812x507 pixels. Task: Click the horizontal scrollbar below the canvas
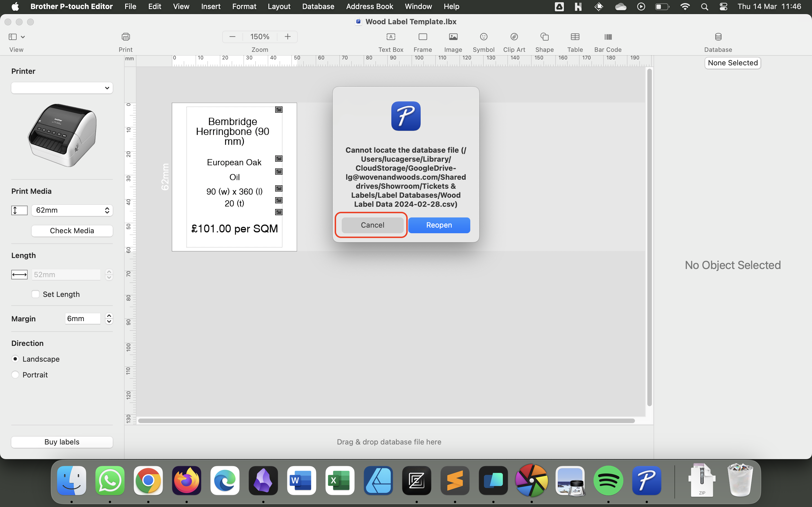[386, 421]
